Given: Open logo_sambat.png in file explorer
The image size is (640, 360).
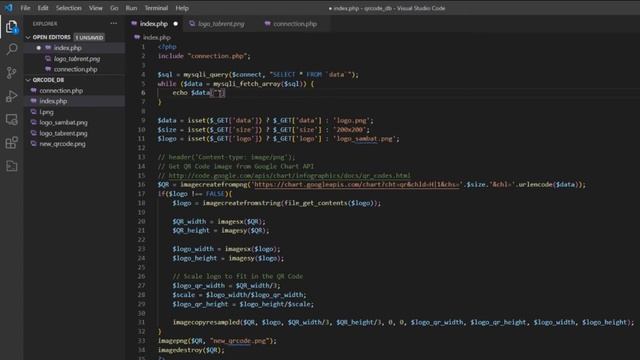Looking at the screenshot, I should pyautogui.click(x=63, y=122).
